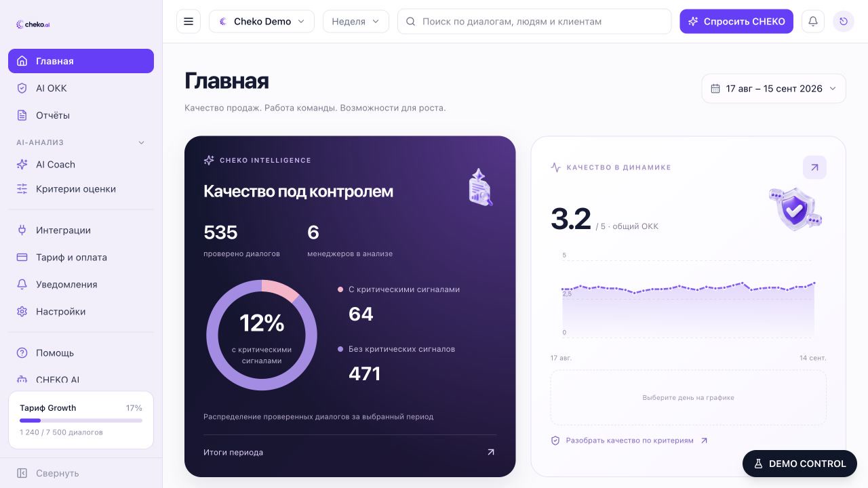
Task: Click the shield icon beside AI OKK
Action: coord(22,88)
